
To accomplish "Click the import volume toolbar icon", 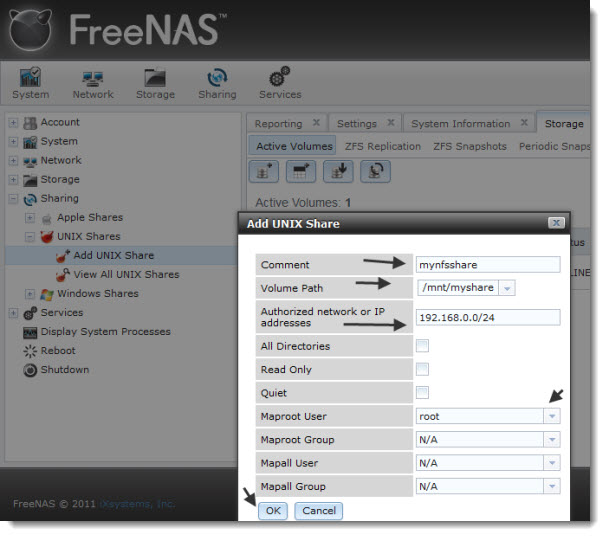I will click(338, 171).
